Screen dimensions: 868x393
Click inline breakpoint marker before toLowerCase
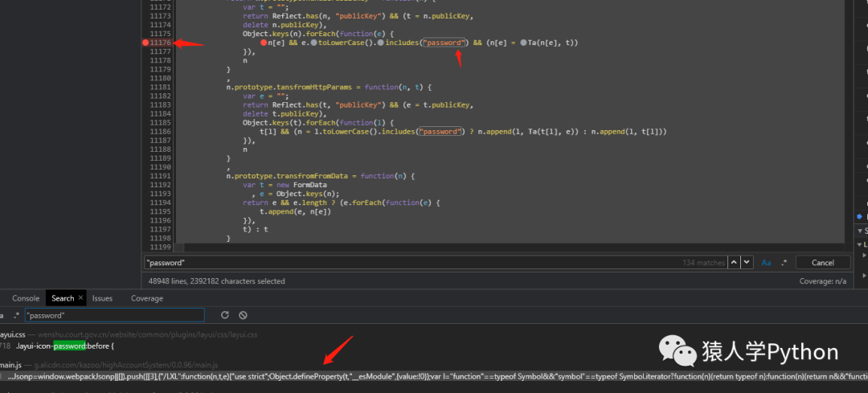pos(314,43)
